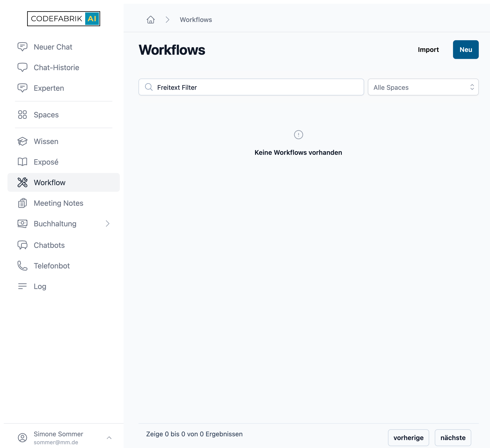Click the Neuer Chat speech bubble icon

22,47
